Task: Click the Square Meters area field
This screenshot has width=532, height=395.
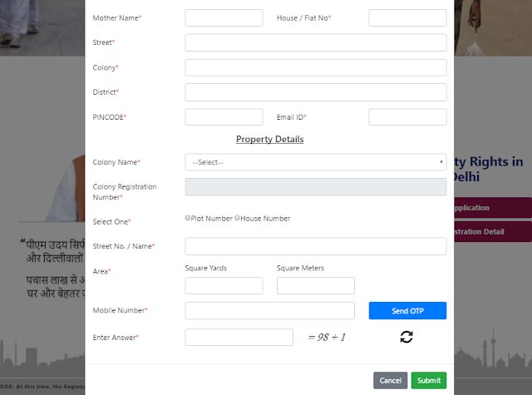Action: 316,285
